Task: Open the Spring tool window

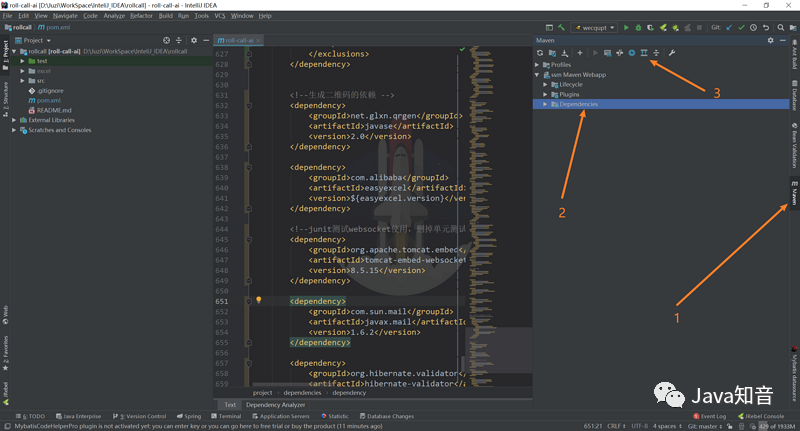Action: point(189,416)
